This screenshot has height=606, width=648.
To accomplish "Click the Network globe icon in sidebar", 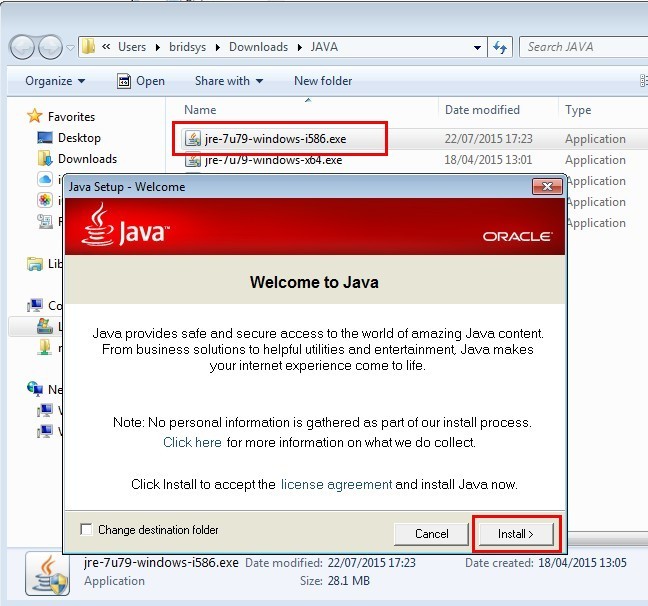I will pos(35,389).
